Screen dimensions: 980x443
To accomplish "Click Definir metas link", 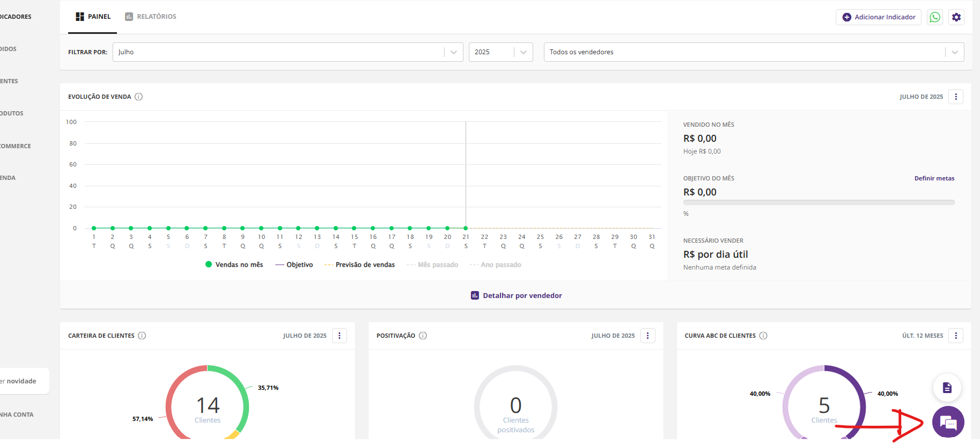I will tap(934, 178).
